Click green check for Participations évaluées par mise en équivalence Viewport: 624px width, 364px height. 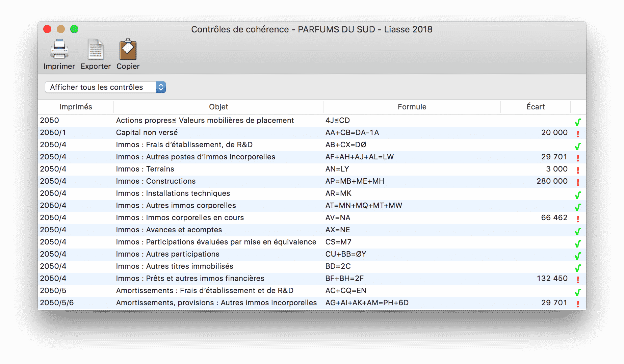point(578,243)
